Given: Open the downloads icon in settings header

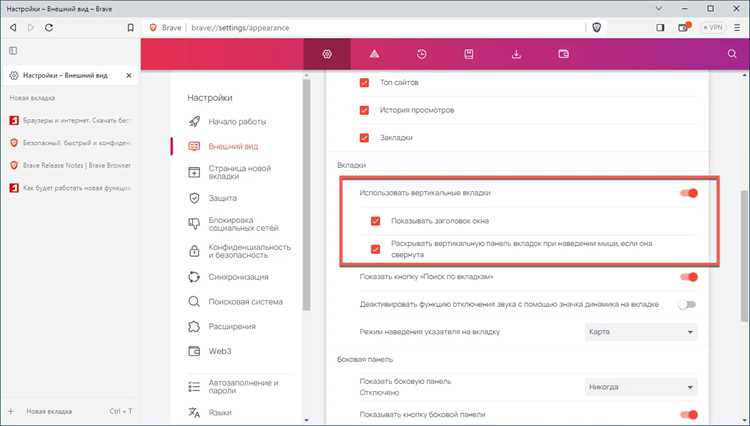Looking at the screenshot, I should (516, 54).
